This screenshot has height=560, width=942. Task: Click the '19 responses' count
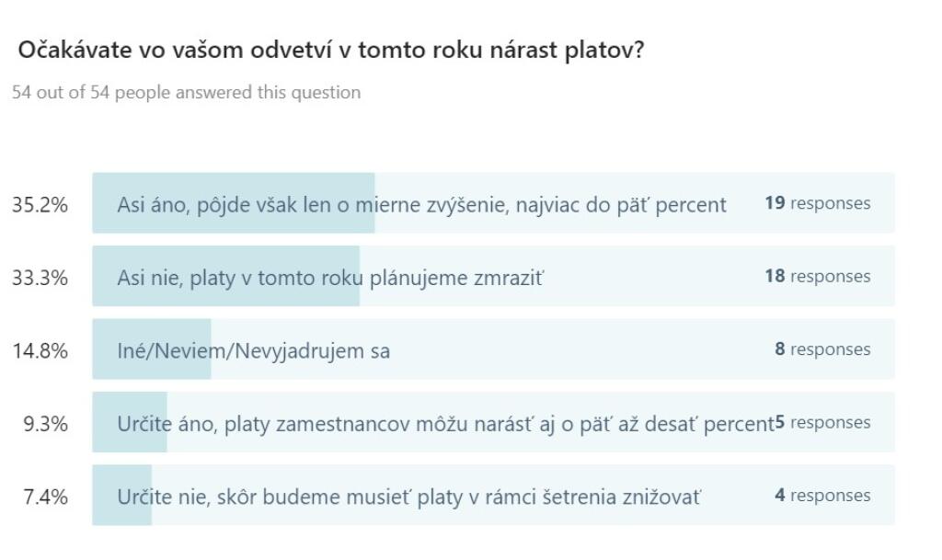[817, 203]
